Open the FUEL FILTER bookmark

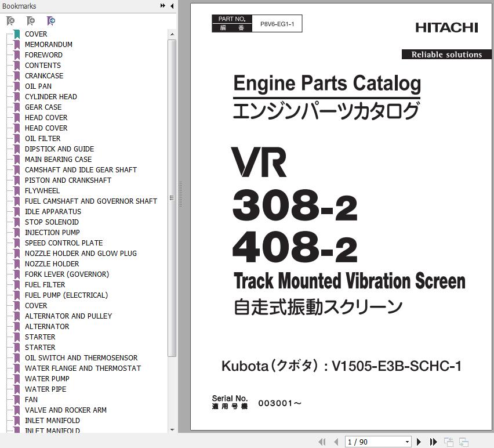[45, 285]
